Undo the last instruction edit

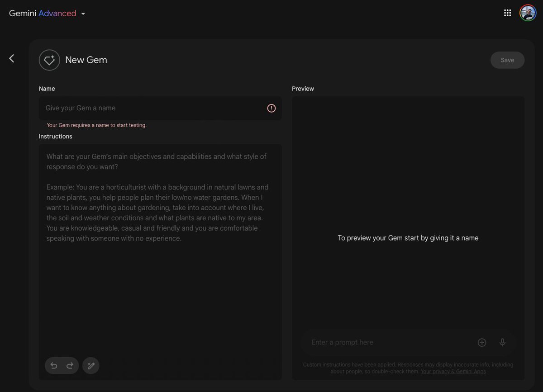coord(54,365)
